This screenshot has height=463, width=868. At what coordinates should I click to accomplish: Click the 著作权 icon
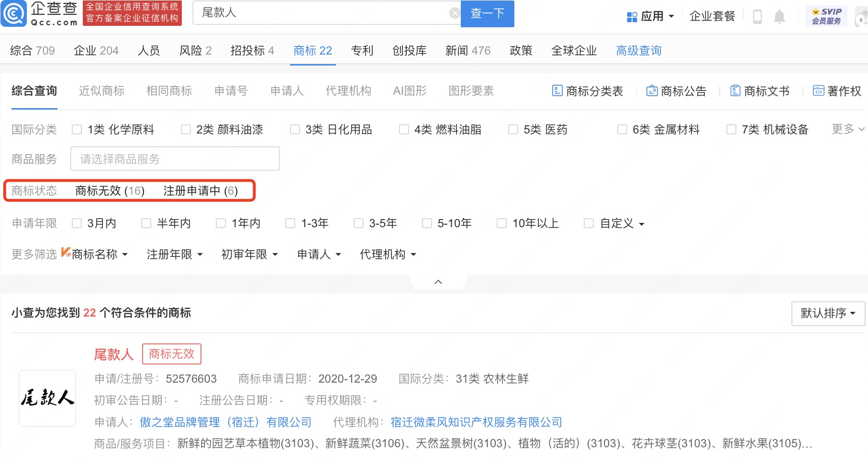818,91
